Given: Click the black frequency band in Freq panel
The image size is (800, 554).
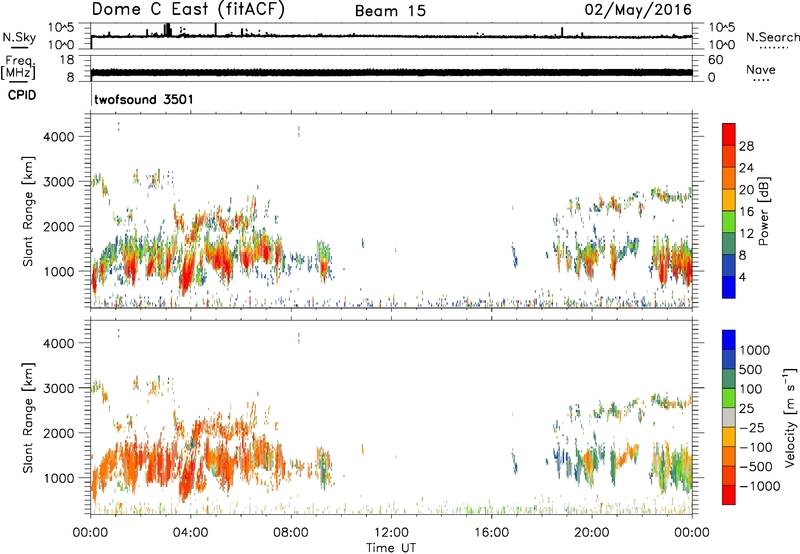Looking at the screenshot, I should coord(391,72).
